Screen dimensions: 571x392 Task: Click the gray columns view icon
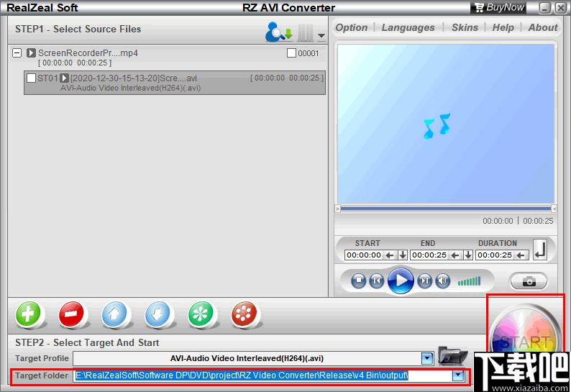click(x=305, y=32)
